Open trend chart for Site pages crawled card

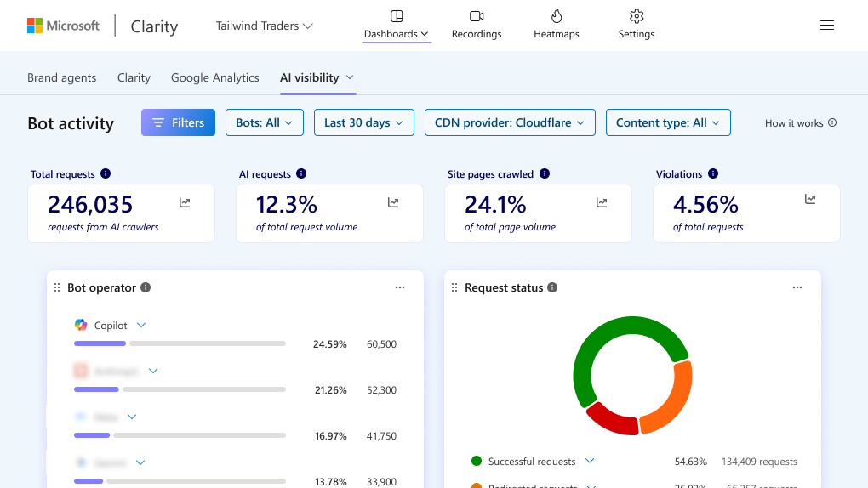(x=602, y=202)
